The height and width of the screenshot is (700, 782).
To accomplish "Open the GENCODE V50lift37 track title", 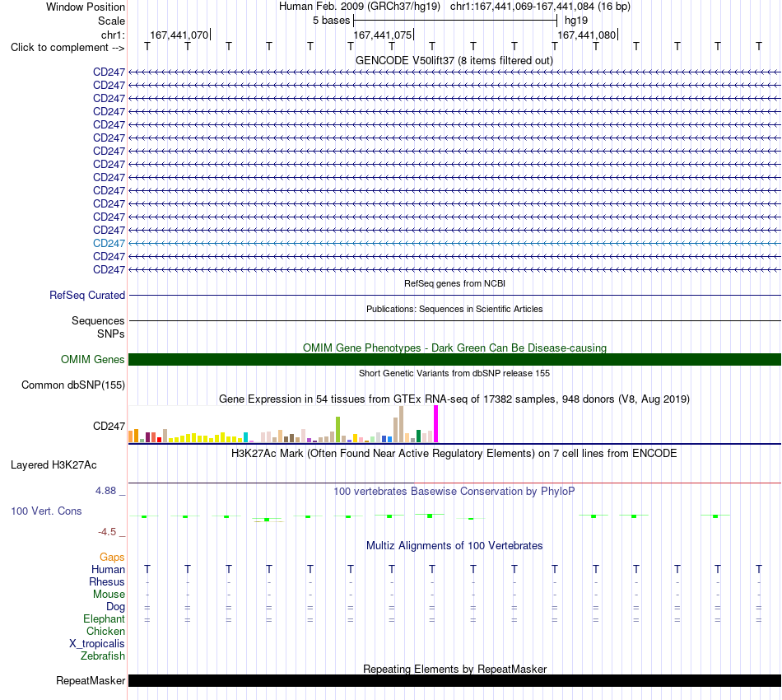I will point(454,60).
